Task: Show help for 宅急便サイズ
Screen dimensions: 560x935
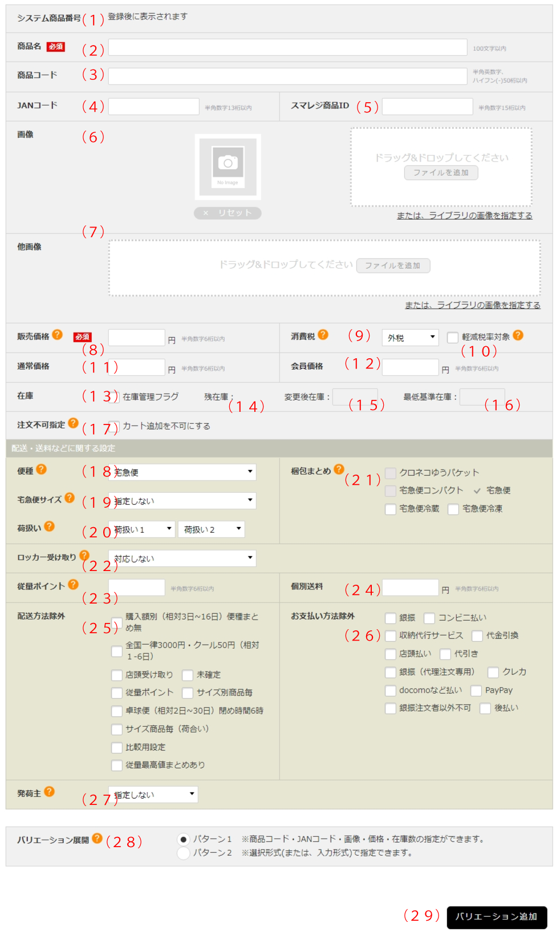Action: pos(70,497)
